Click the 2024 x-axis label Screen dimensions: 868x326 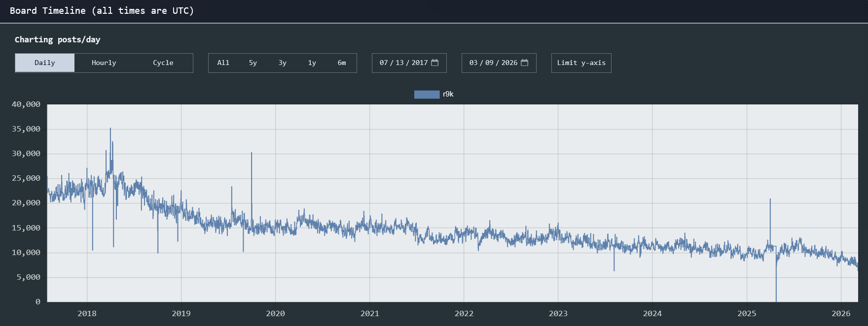[652, 313]
